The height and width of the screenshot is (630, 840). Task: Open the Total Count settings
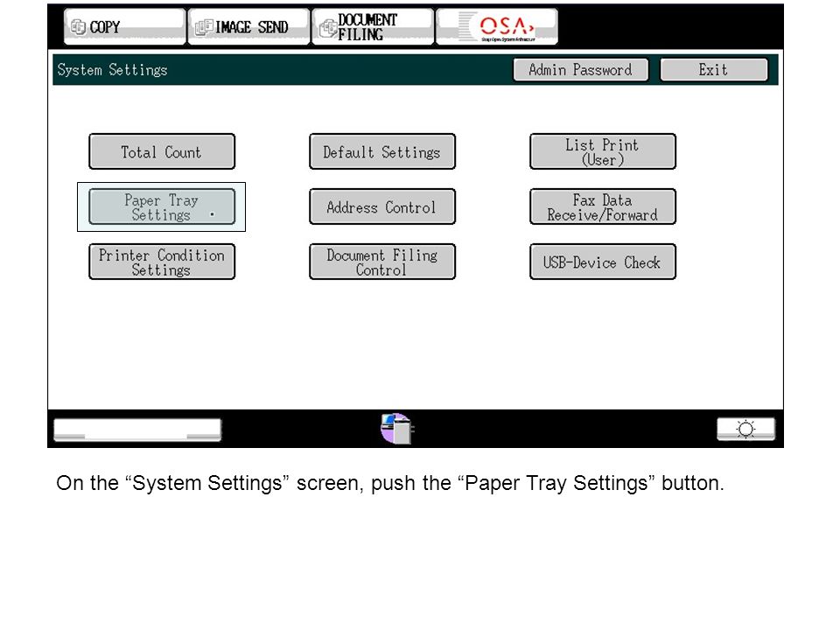tap(162, 151)
